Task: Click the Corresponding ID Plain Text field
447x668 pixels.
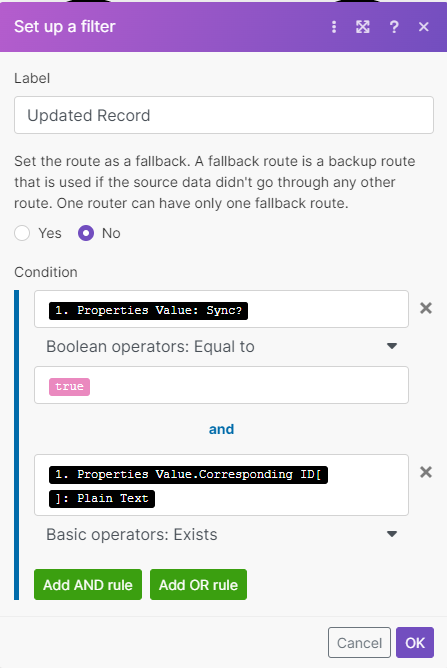Action: (x=222, y=485)
